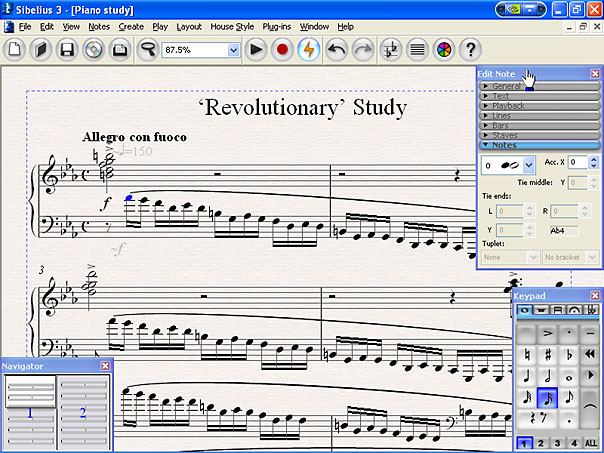Toggle the natural sign on the Keypad
604x453 pixels.
(527, 355)
